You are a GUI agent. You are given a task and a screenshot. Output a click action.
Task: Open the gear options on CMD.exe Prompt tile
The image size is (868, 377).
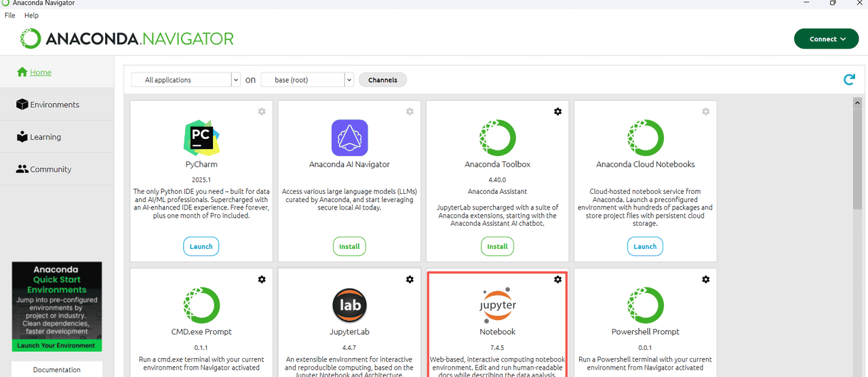tap(262, 279)
